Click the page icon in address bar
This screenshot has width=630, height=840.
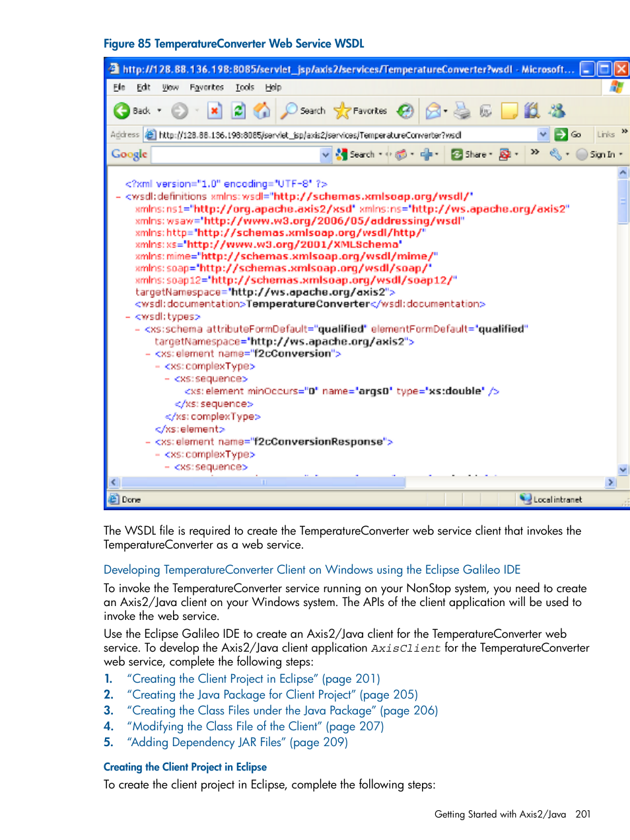[151, 135]
